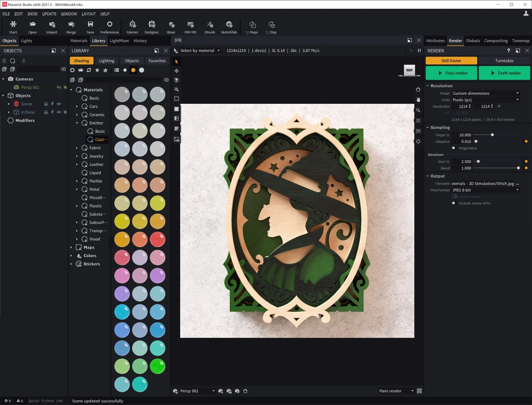Open the FILE menu

(6, 14)
